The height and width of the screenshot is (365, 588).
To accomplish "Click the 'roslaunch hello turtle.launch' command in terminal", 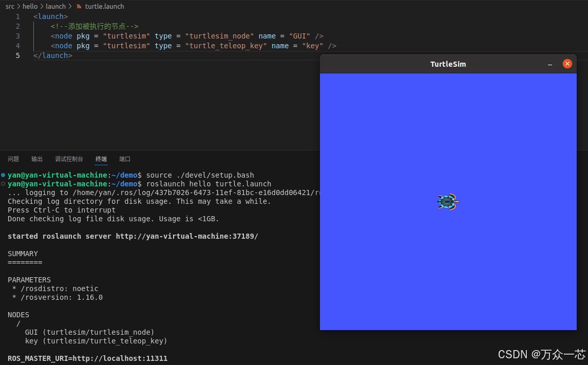I will point(208,184).
